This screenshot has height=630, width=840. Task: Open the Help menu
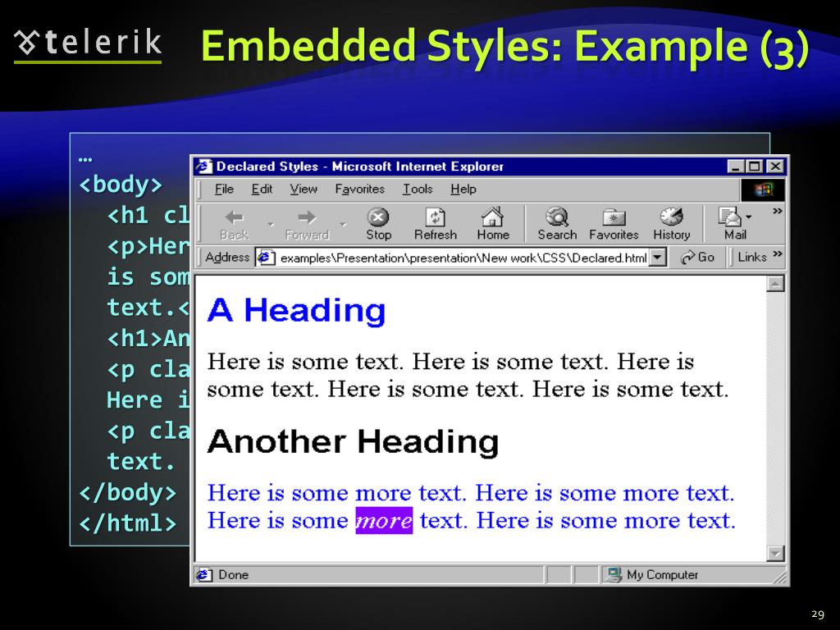click(x=463, y=189)
